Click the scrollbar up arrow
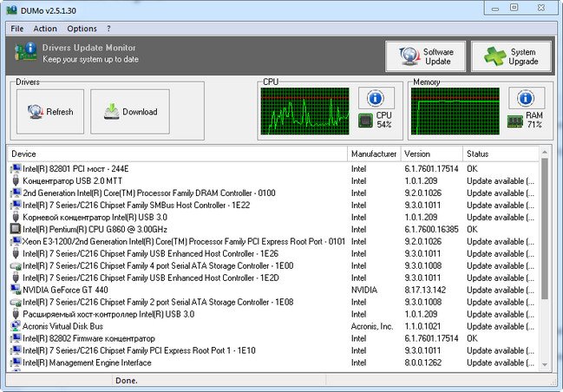This screenshot has width=563, height=392. (x=545, y=153)
